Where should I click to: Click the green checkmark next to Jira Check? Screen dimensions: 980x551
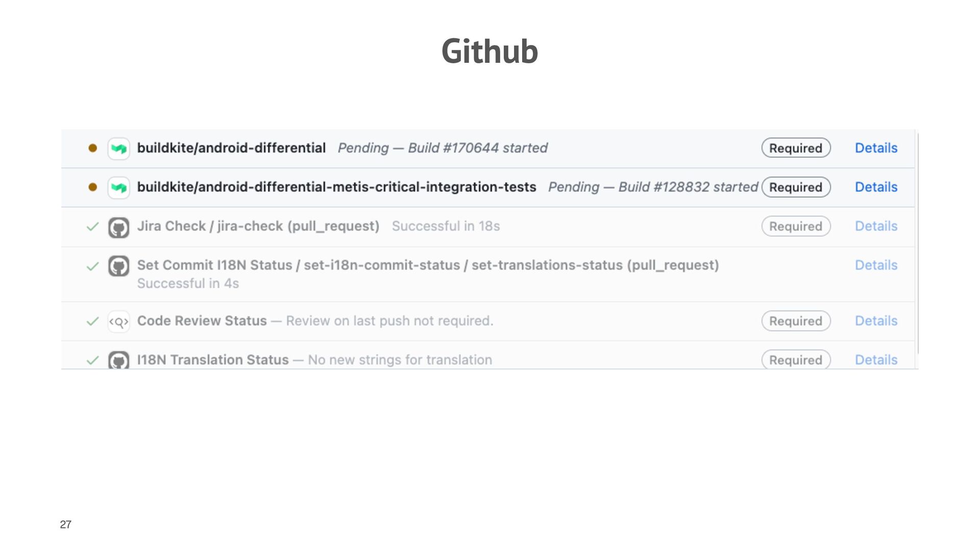pyautogui.click(x=92, y=227)
